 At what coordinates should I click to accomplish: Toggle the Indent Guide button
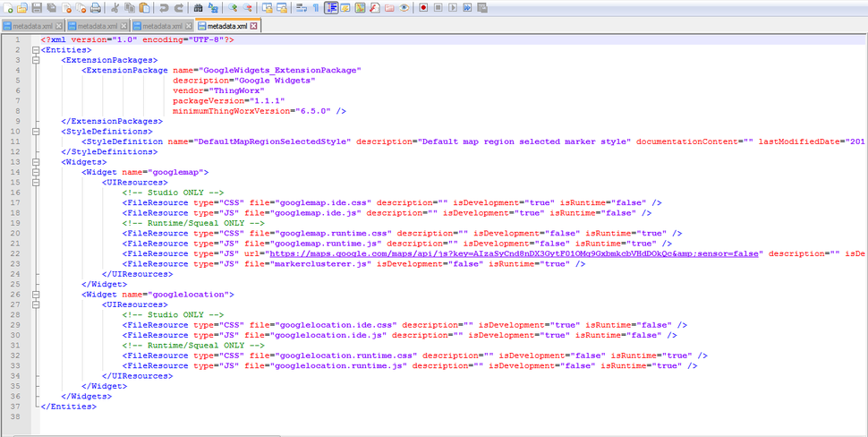(x=331, y=8)
